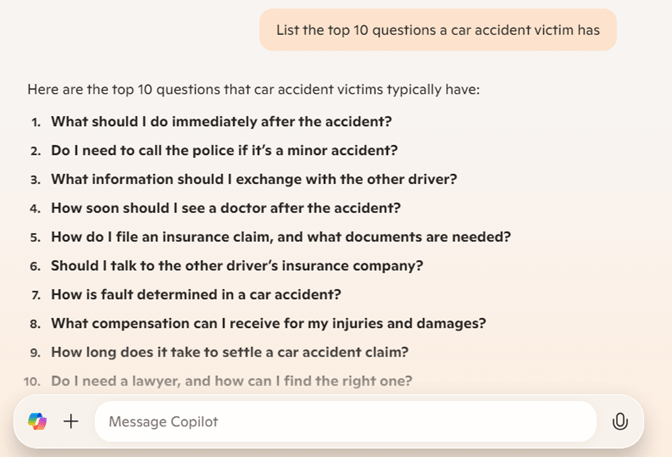Select 'What information should I exchange' question

click(x=254, y=179)
